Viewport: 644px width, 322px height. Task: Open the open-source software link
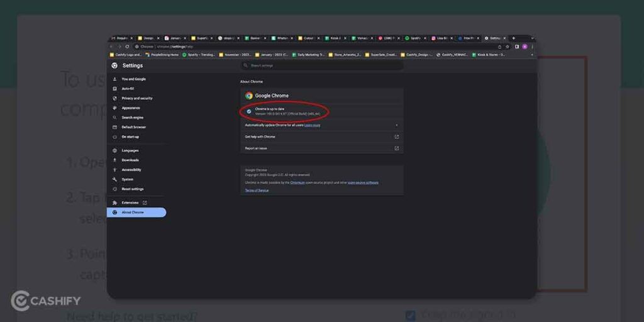[x=363, y=183]
